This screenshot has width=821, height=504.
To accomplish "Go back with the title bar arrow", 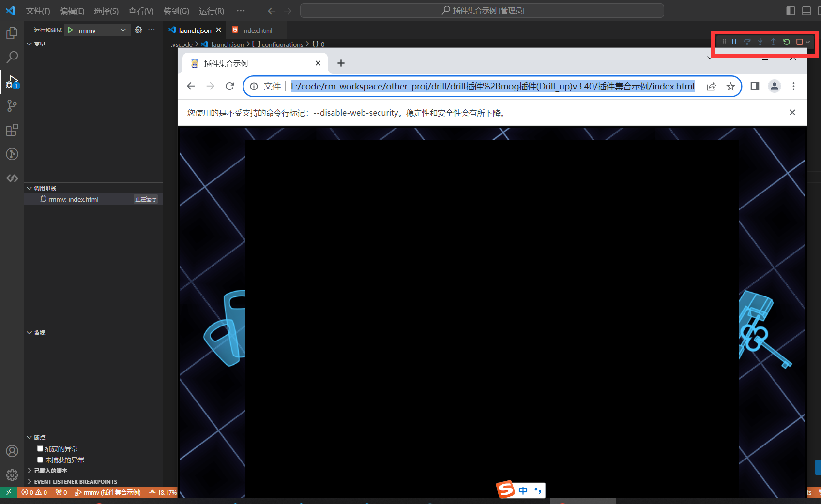I will 272,11.
